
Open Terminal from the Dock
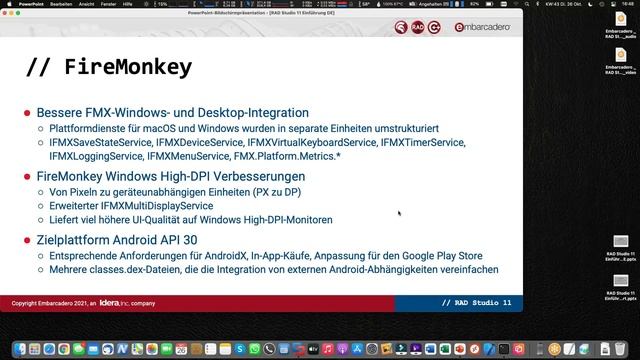pyautogui.click(x=504, y=349)
